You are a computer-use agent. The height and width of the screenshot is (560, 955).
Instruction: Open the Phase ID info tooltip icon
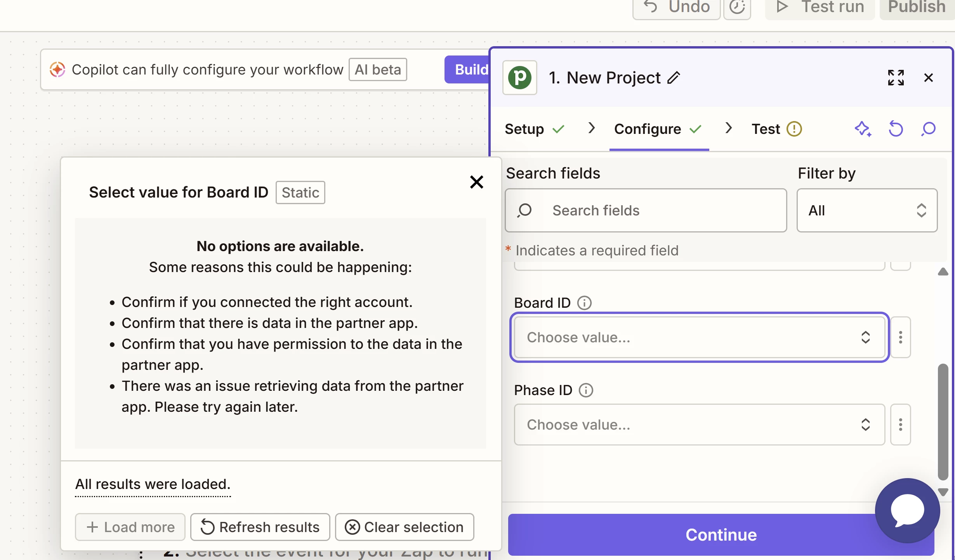586,390
